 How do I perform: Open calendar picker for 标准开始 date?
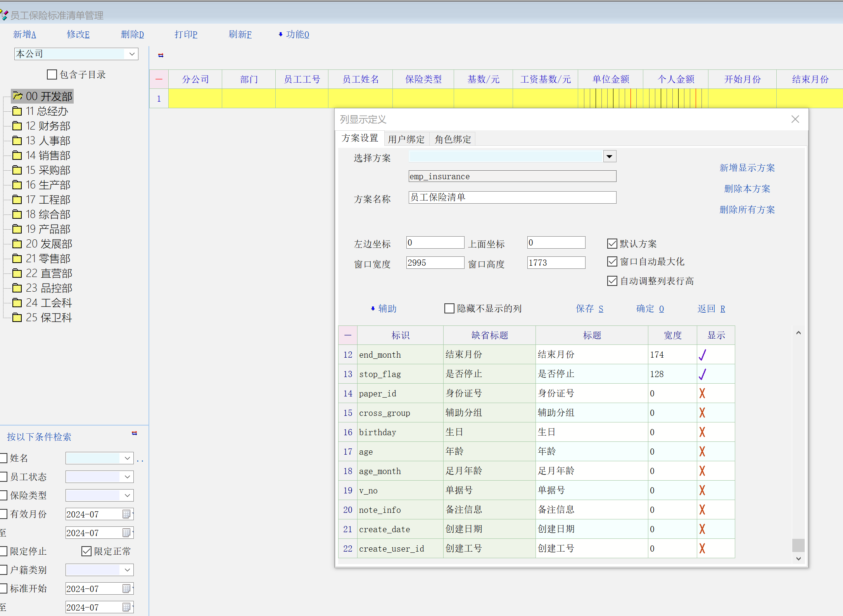coord(126,588)
